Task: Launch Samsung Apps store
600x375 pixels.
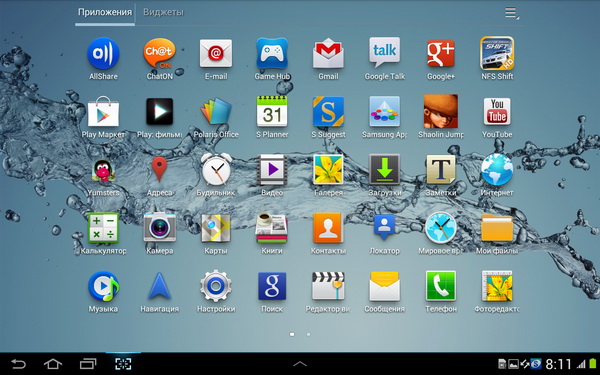Action: point(385,111)
